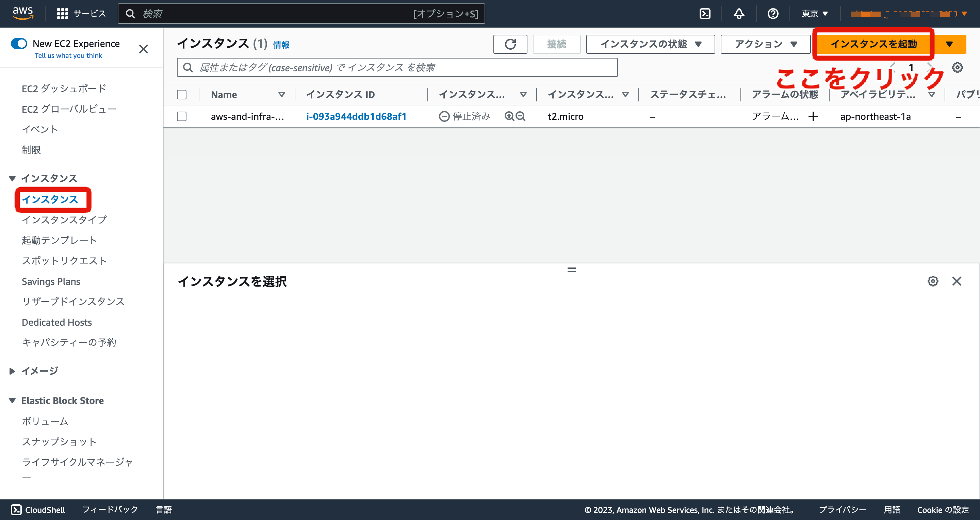This screenshot has height=520, width=980.
Task: Open CloudShell icon in top navigation bar
Action: coord(705,14)
